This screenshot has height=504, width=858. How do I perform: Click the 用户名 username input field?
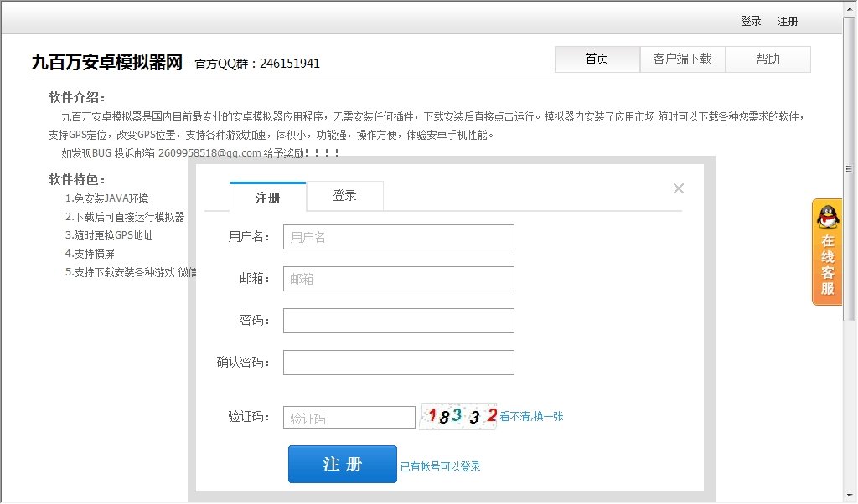click(398, 237)
